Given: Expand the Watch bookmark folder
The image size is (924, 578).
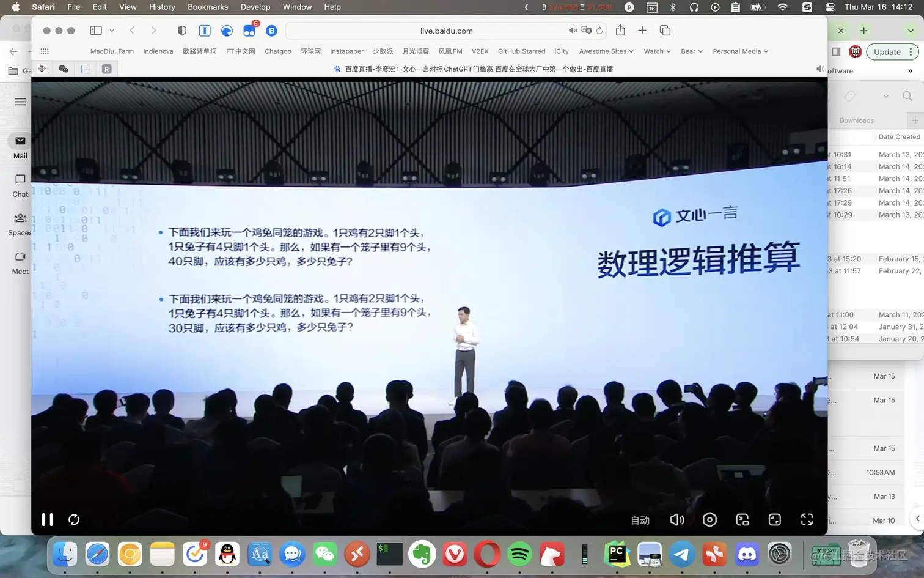Looking at the screenshot, I should click(x=657, y=51).
